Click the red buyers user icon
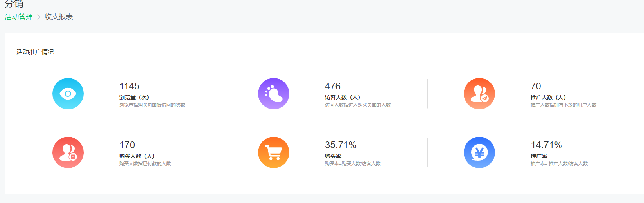The height and width of the screenshot is (203, 644). 68,152
